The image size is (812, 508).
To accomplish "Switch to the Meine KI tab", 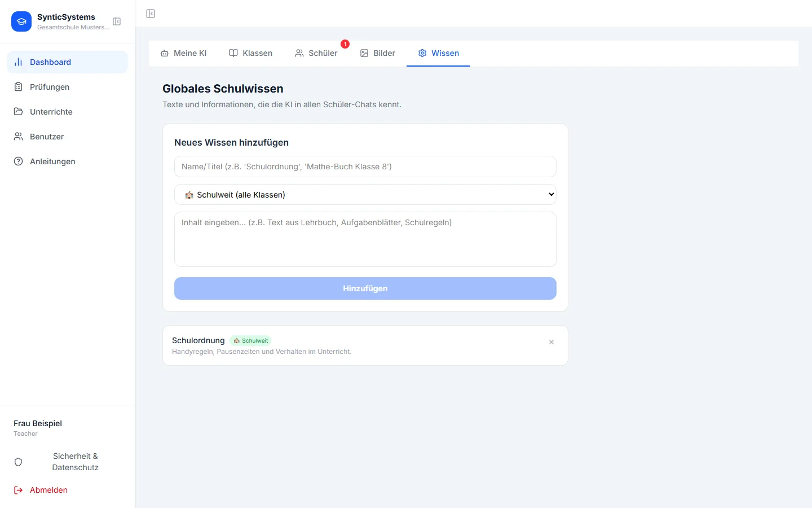I will [184, 53].
